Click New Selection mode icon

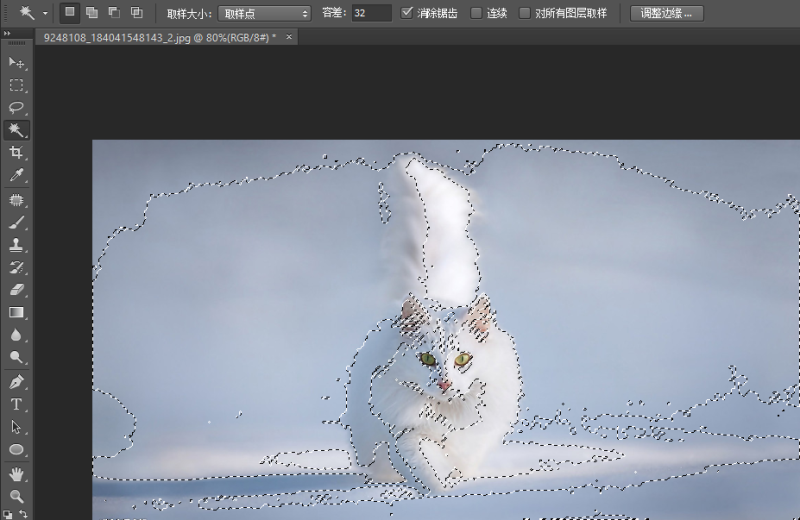click(70, 13)
